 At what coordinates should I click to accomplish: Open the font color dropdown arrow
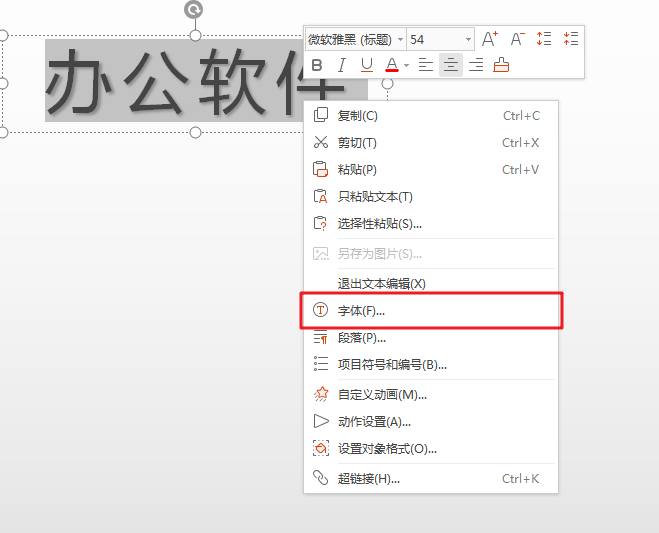(x=406, y=65)
